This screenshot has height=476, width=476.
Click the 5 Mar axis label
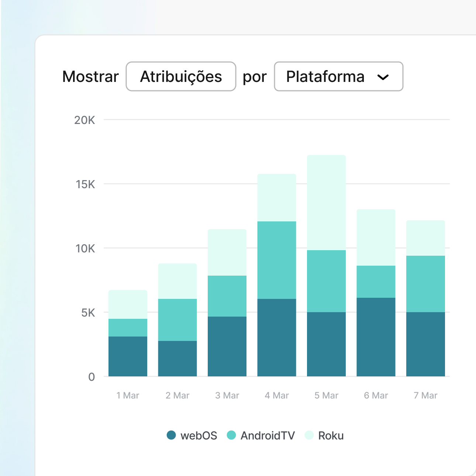[x=326, y=396]
